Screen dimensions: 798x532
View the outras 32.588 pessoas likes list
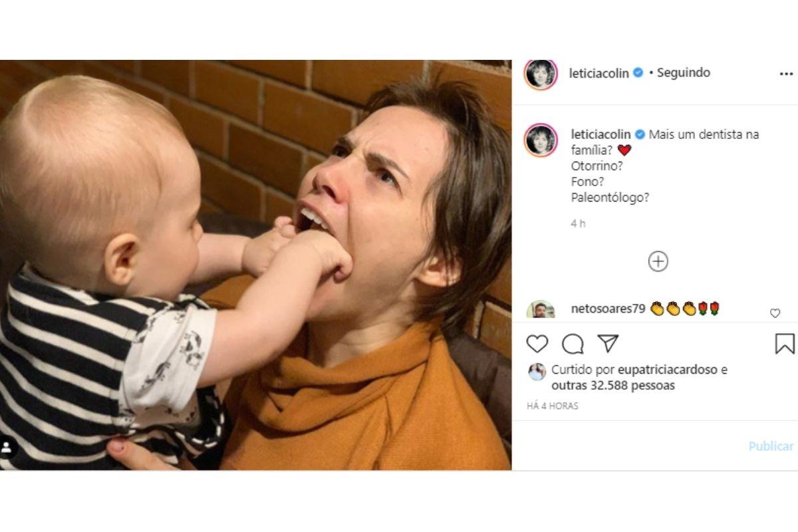tap(613, 386)
